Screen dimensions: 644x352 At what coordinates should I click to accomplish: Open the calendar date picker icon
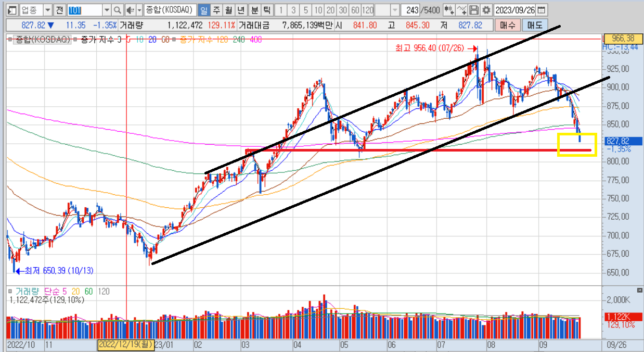pos(542,10)
